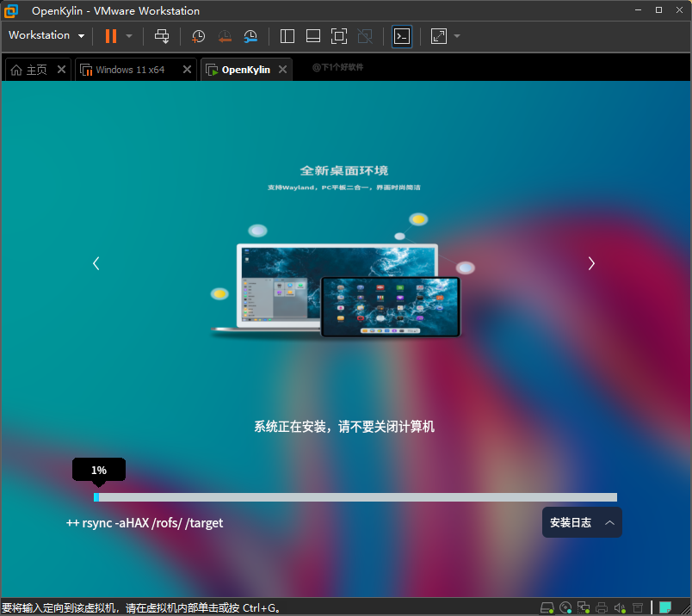Open the snapshot manager
This screenshot has width=692, height=616.
coord(250,36)
